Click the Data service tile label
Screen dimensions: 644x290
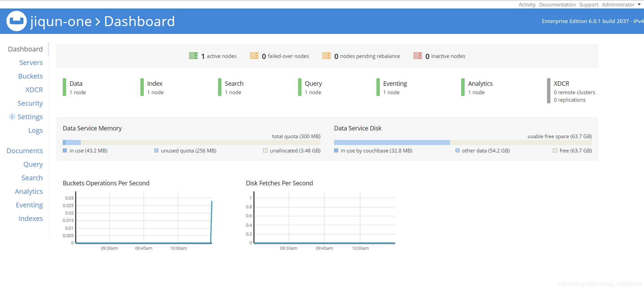click(76, 83)
